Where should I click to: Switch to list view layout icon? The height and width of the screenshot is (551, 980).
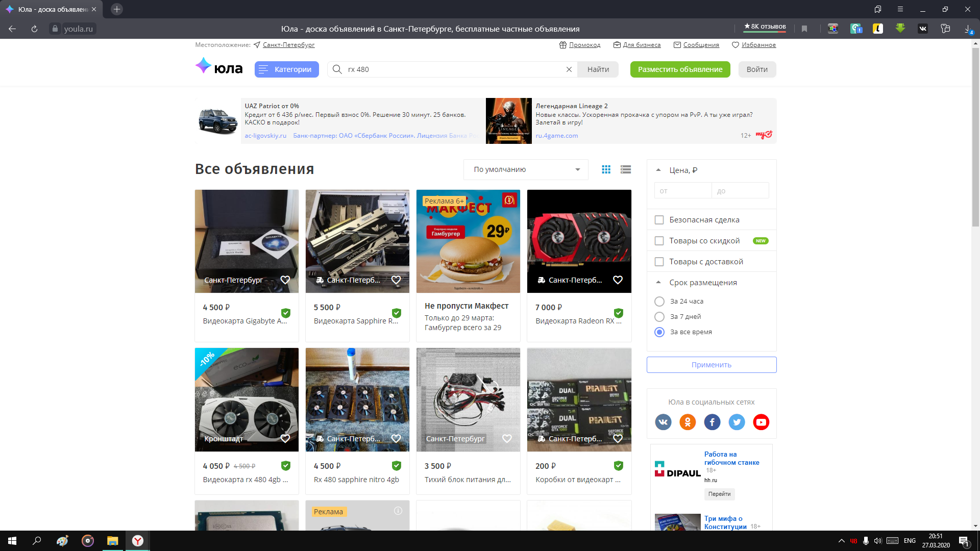[625, 169]
